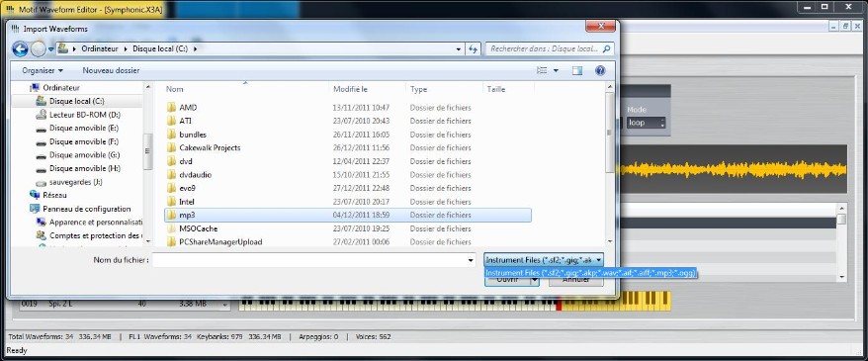Image resolution: width=868 pixels, height=361 pixels.
Task: Click the back navigation arrow icon
Action: 20,49
